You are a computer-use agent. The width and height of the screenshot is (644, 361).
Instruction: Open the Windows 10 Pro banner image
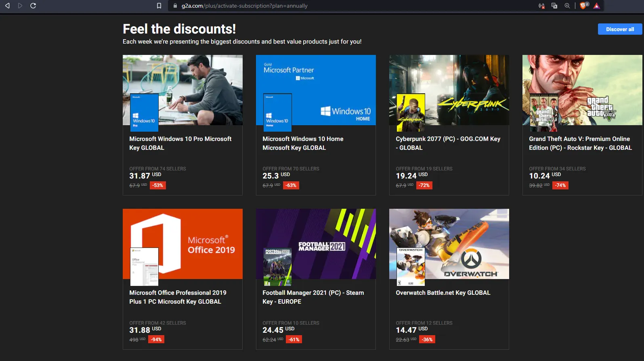coord(183,90)
